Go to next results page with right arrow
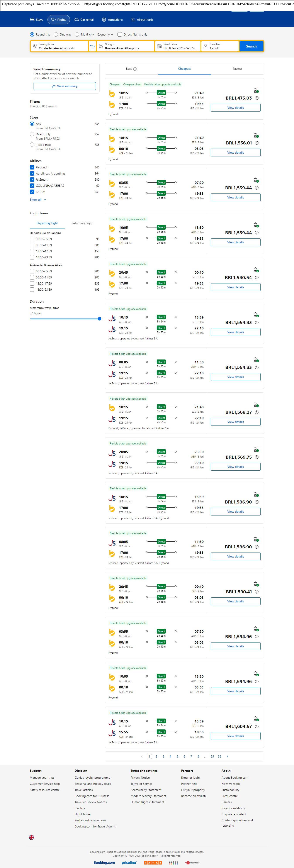Image resolution: width=294 pixels, height=868 pixels. coord(227,756)
